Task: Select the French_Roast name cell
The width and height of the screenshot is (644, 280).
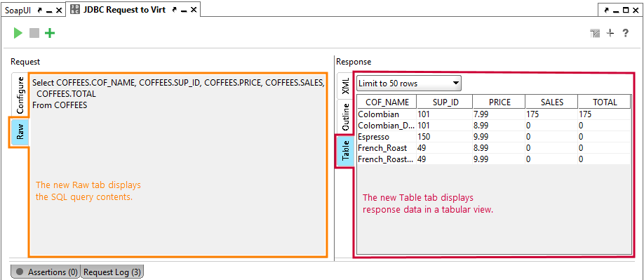Action: point(387,148)
